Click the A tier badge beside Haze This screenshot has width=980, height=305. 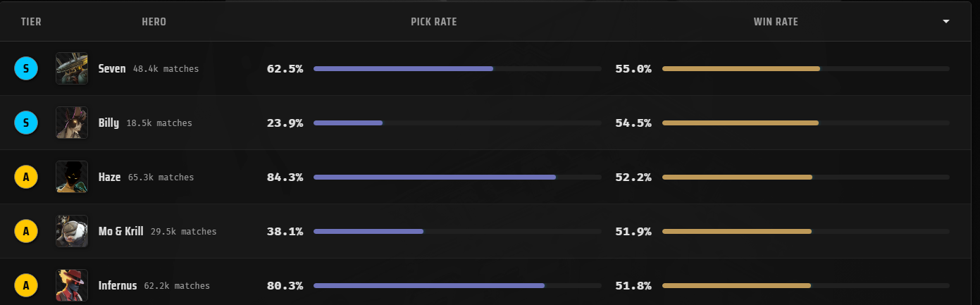tap(26, 177)
